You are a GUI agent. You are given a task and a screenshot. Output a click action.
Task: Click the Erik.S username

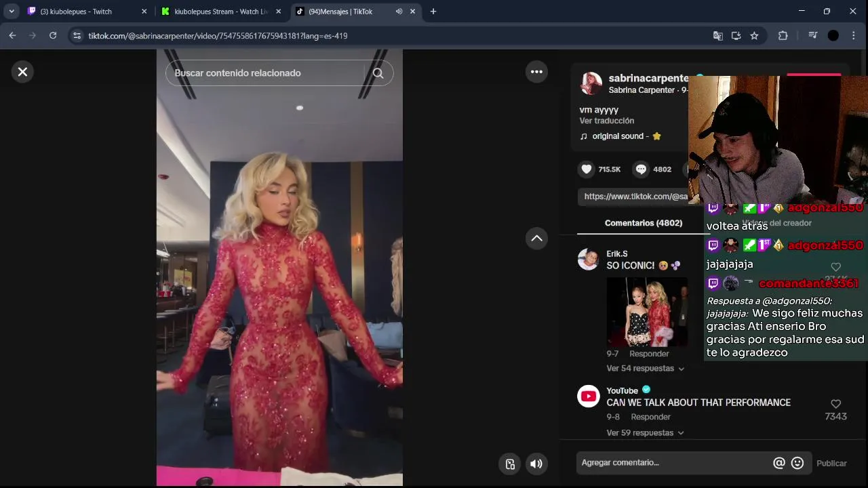(x=617, y=253)
